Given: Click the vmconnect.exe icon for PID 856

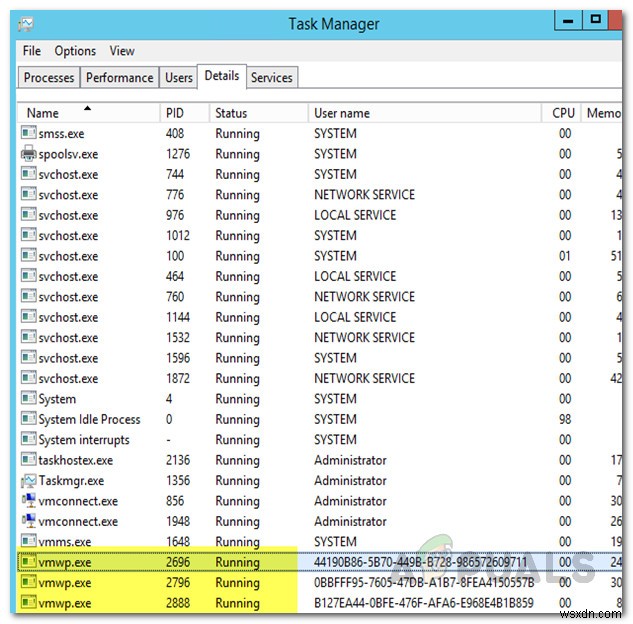Looking at the screenshot, I should [28, 500].
